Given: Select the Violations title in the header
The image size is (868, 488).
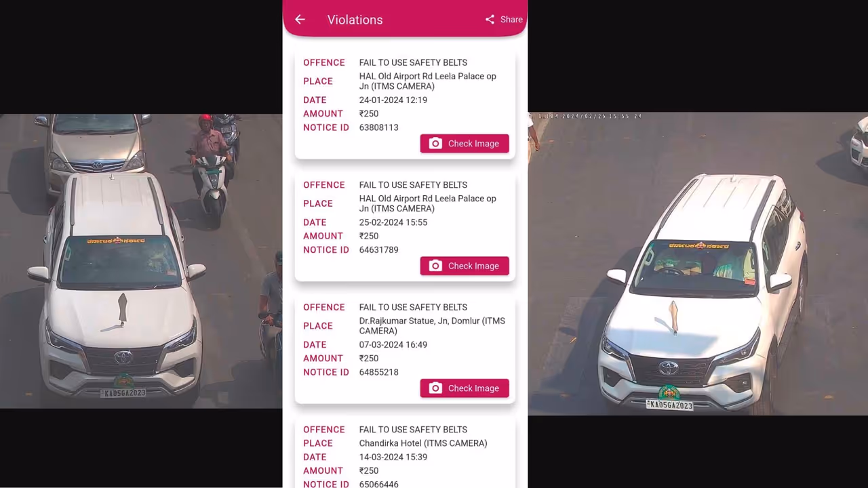Looking at the screenshot, I should click(x=355, y=20).
